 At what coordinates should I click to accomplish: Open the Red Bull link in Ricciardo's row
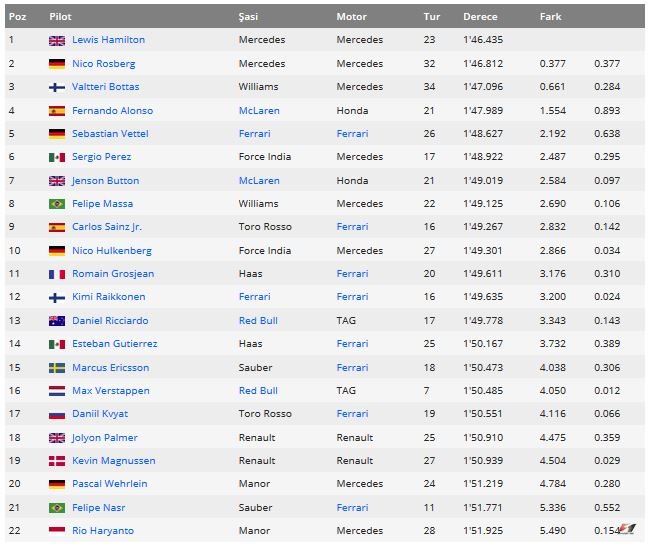pyautogui.click(x=258, y=321)
